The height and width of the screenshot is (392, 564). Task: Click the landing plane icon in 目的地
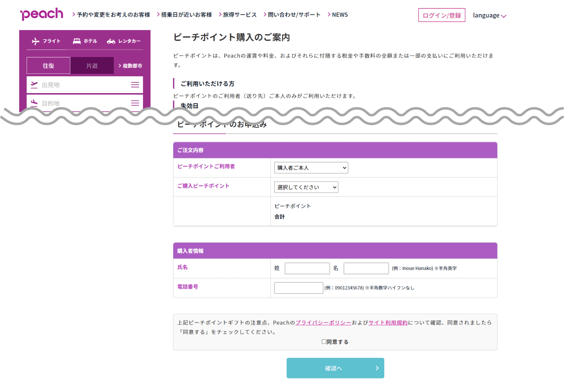(34, 103)
